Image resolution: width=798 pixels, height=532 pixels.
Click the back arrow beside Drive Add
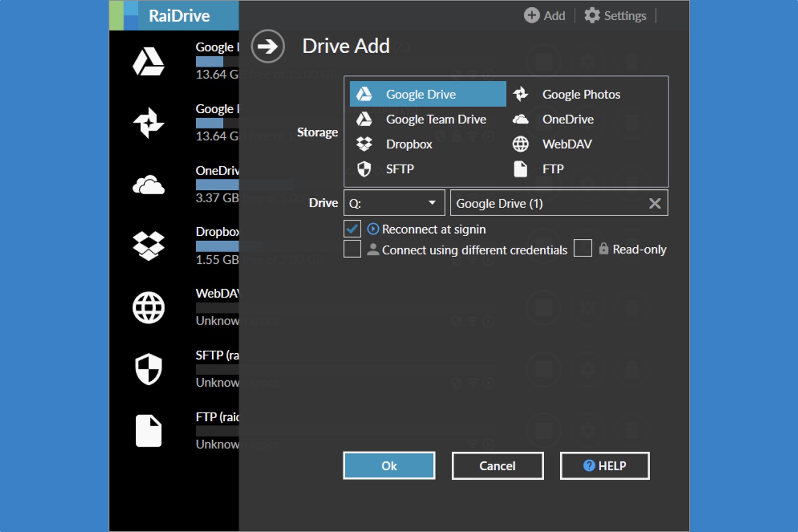click(x=268, y=46)
